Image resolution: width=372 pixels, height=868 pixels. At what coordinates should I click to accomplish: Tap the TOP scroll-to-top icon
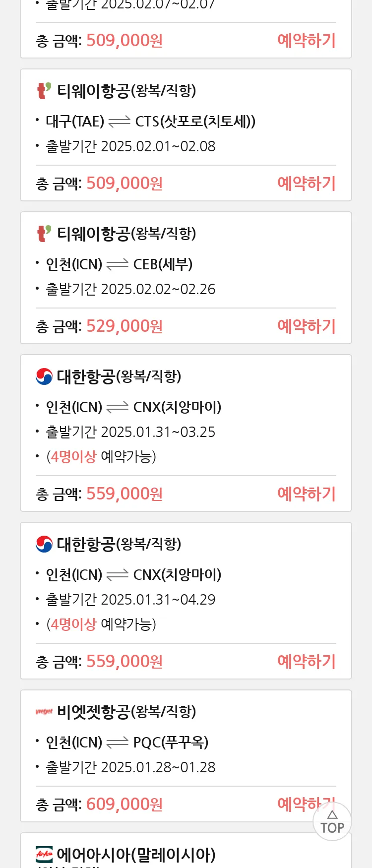[x=332, y=821]
